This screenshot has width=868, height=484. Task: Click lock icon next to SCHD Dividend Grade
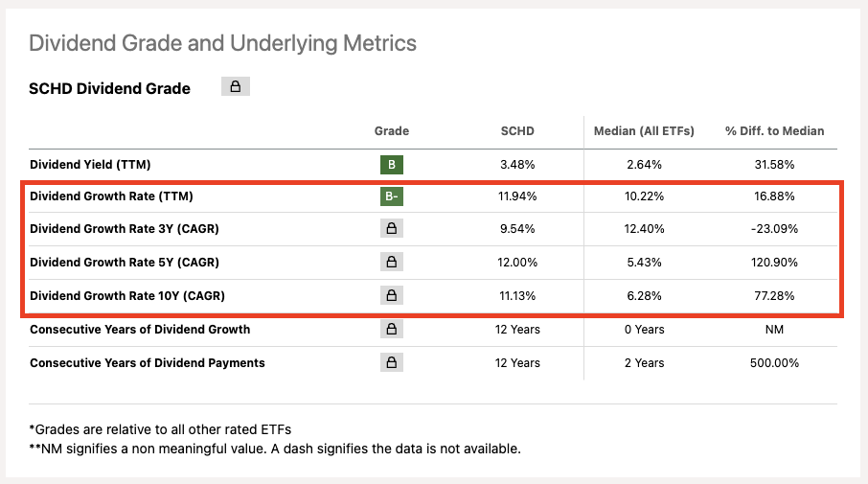click(236, 86)
